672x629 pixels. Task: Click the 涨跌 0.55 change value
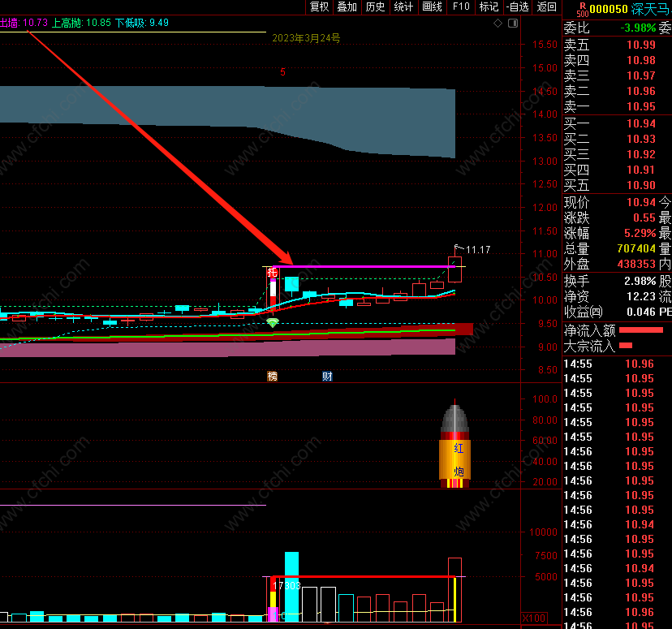coord(644,218)
